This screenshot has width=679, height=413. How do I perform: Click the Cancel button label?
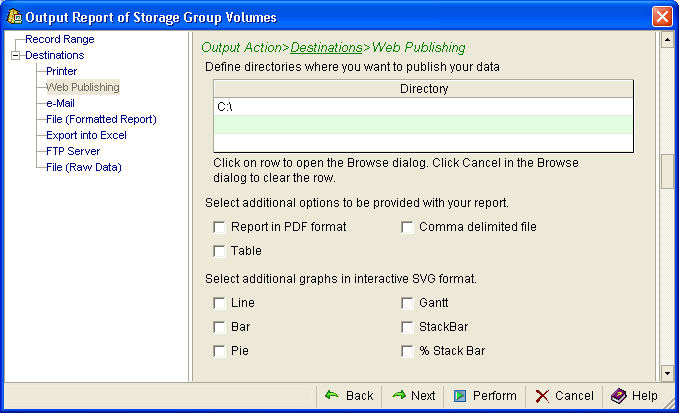[574, 396]
